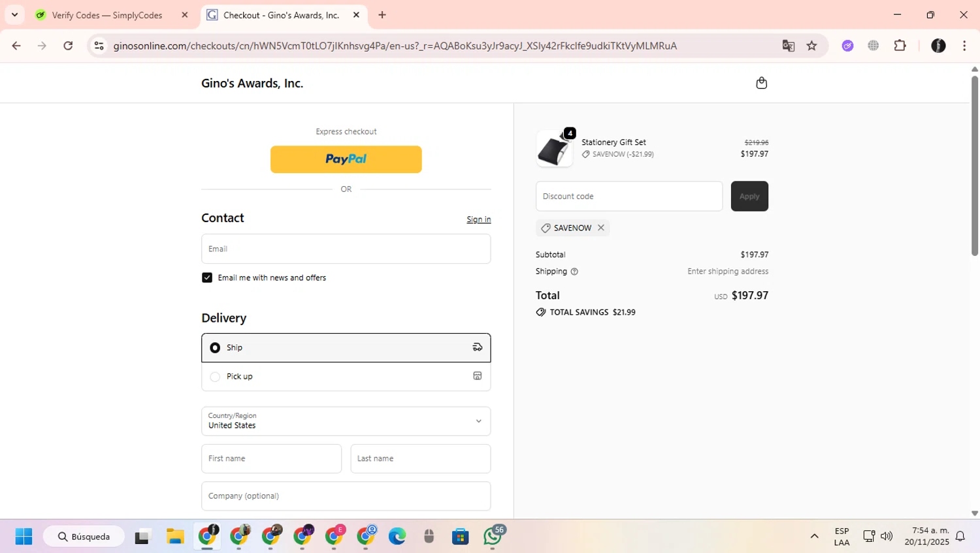
Task: Focus the Email input field
Action: [346, 249]
